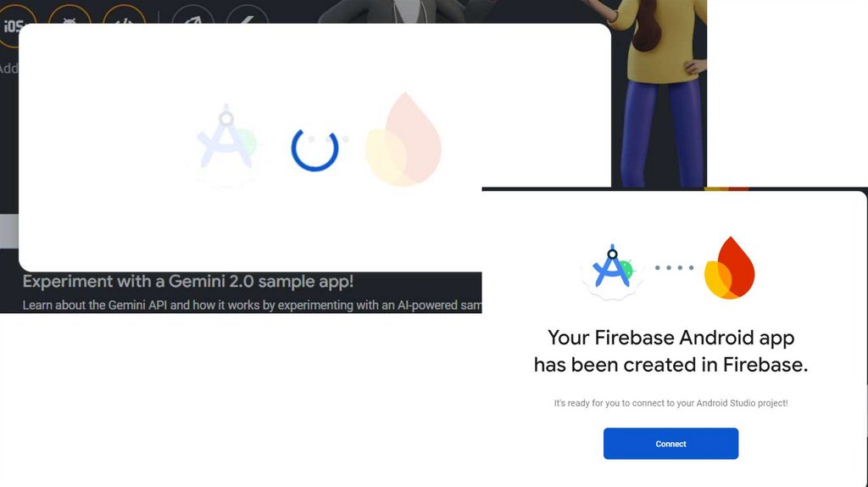The image size is (868, 487).
Task: Click the vivid Firebase flame logo
Action: click(729, 268)
